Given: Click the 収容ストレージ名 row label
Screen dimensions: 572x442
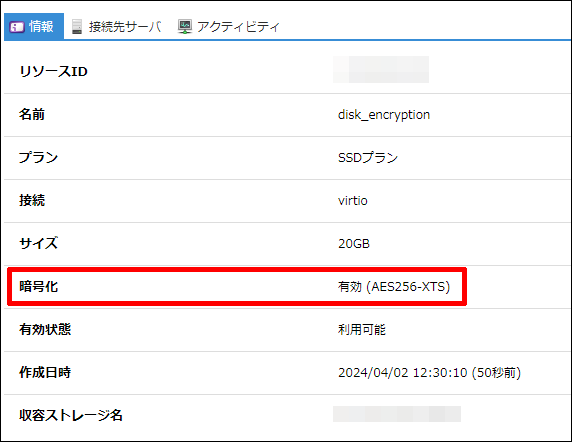Looking at the screenshot, I should (x=71, y=415).
